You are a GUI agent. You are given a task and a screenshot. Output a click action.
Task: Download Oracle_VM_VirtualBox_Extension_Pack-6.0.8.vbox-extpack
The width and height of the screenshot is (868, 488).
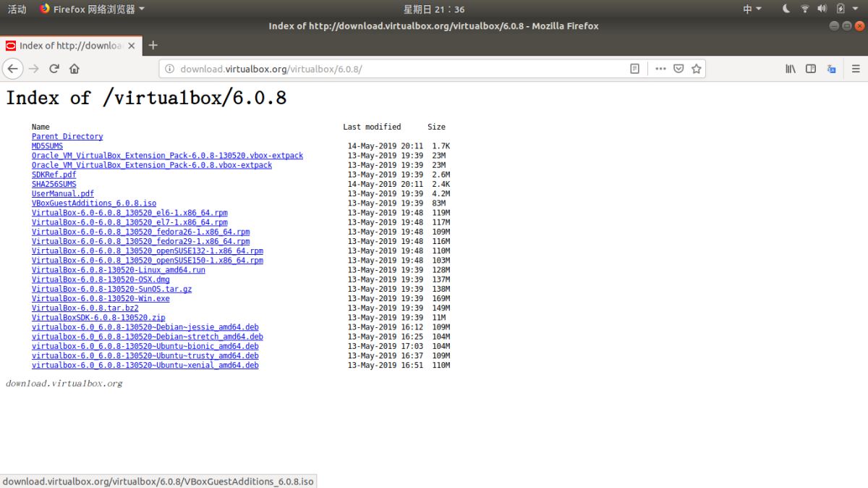coord(152,164)
